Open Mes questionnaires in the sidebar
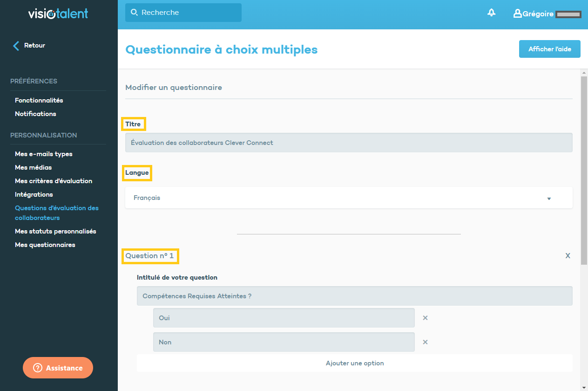Viewport: 588px width, 391px height. tap(45, 245)
